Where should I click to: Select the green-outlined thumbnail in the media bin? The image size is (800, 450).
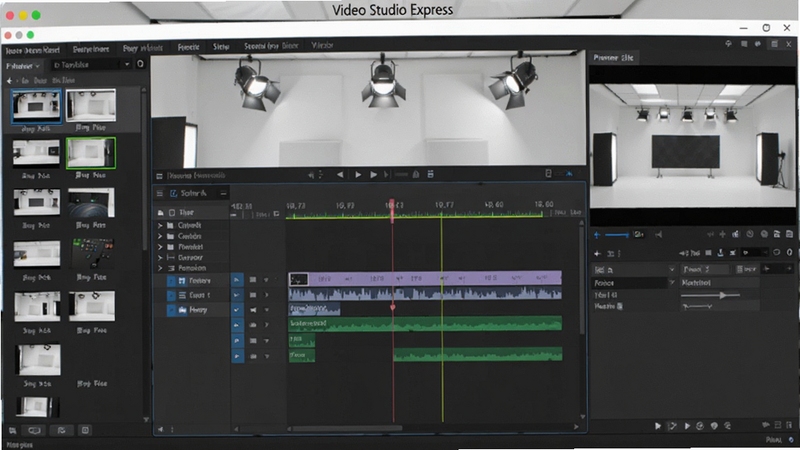pyautogui.click(x=91, y=153)
